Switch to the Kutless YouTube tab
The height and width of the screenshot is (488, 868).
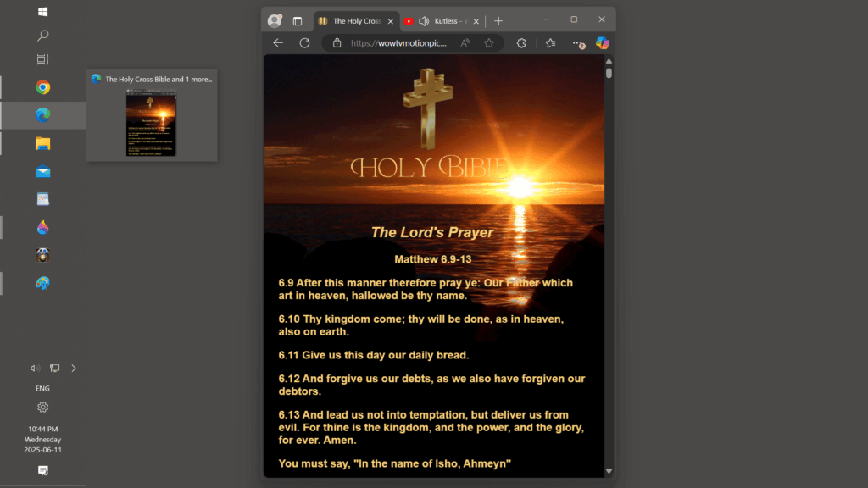click(449, 20)
